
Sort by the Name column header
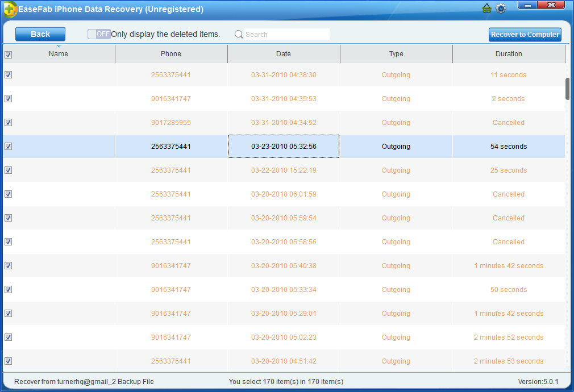pyautogui.click(x=59, y=54)
